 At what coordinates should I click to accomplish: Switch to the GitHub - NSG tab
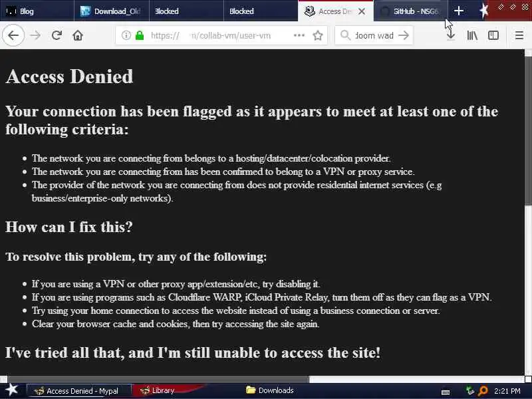(x=411, y=11)
